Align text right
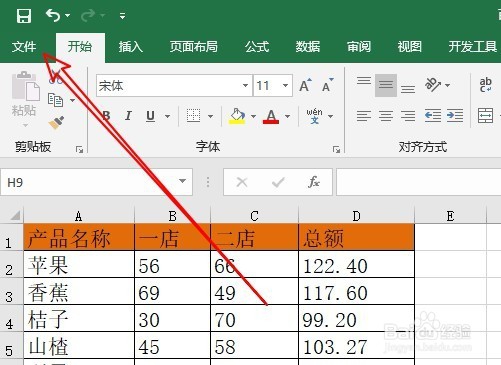This screenshot has width=501, height=365. click(x=408, y=116)
